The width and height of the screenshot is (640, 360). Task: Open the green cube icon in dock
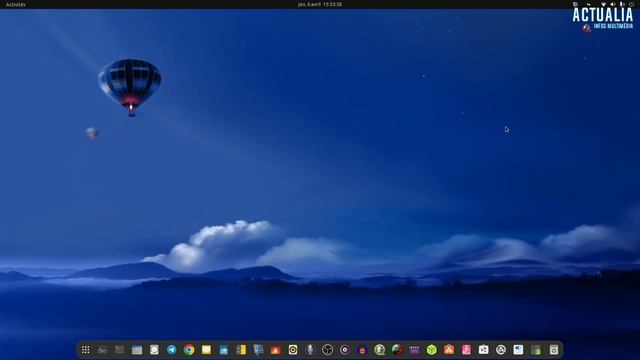click(x=432, y=350)
